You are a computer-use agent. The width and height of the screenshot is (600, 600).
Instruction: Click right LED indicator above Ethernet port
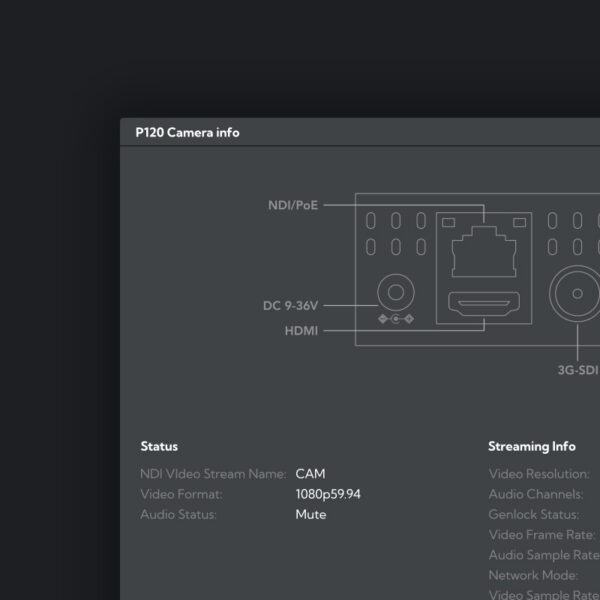point(518,220)
